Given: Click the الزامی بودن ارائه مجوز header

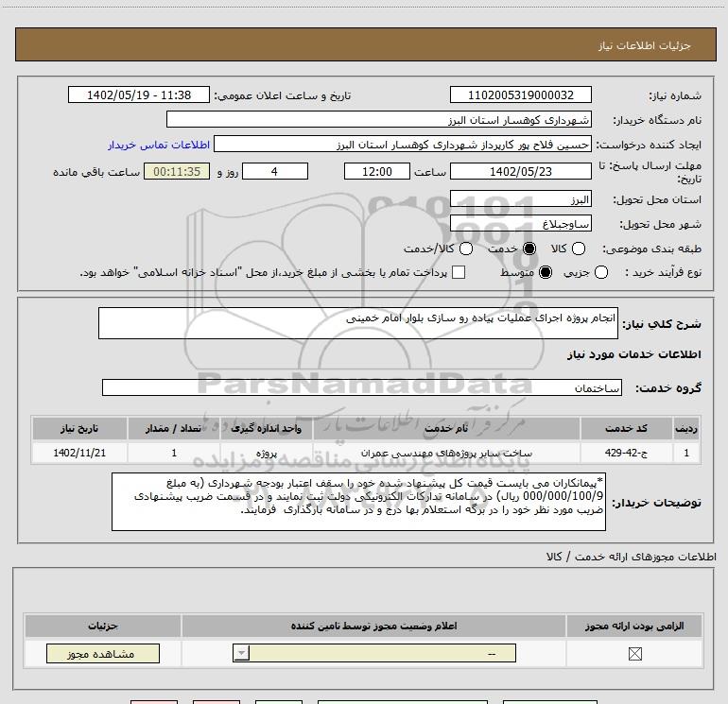Looking at the screenshot, I should tap(634, 626).
